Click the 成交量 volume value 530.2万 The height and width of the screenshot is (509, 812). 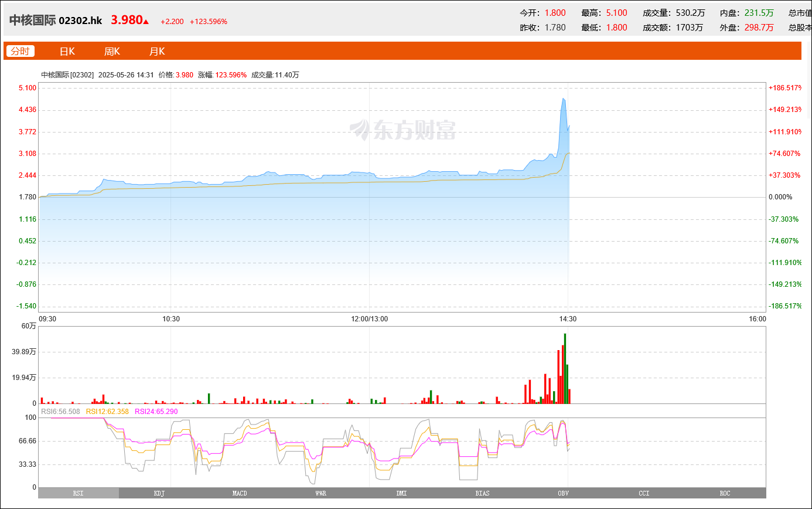pos(690,12)
